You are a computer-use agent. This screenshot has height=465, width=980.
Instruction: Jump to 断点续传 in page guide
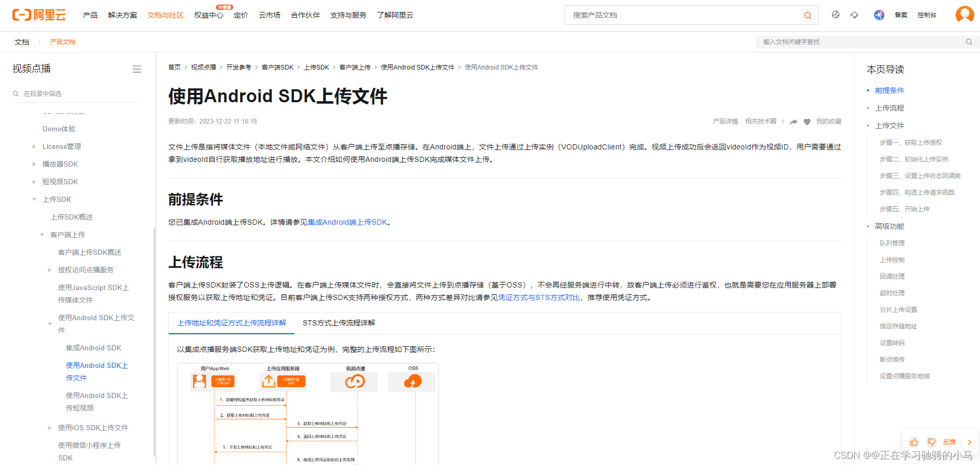(892, 360)
